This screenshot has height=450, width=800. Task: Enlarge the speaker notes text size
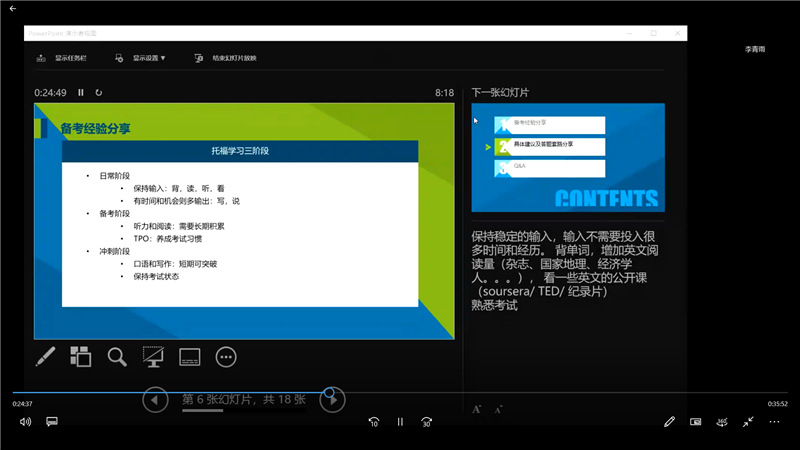click(x=477, y=409)
